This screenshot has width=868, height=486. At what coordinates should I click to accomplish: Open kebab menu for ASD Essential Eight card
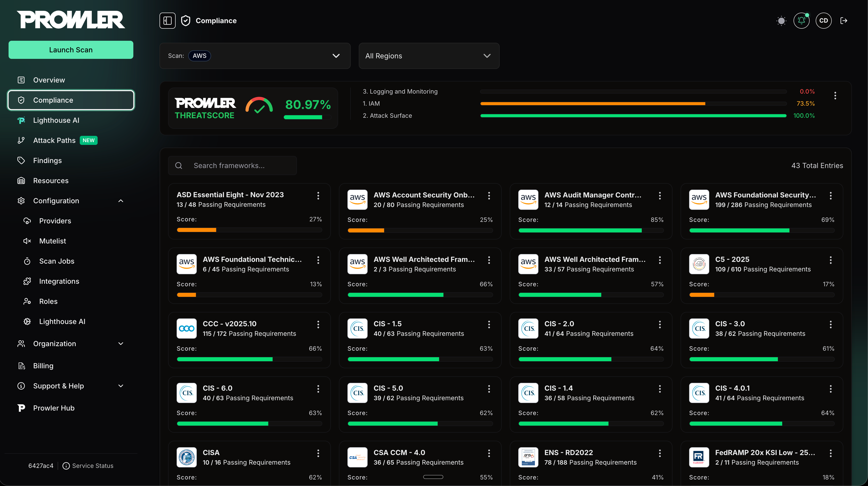318,196
